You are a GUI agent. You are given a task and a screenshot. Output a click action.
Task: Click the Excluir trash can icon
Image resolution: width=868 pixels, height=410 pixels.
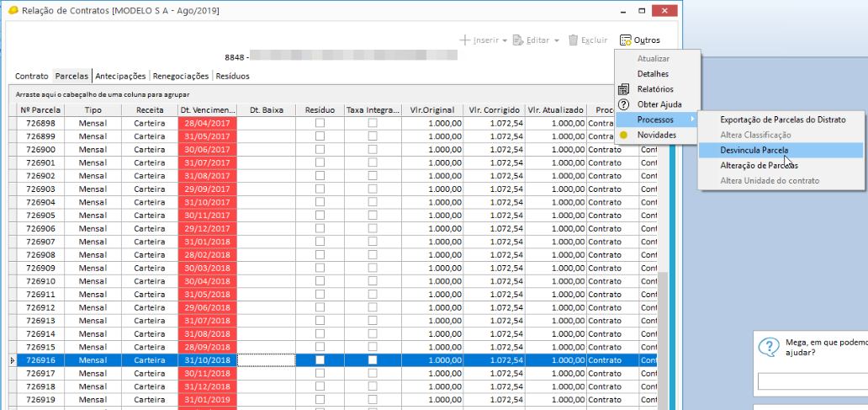(574, 40)
